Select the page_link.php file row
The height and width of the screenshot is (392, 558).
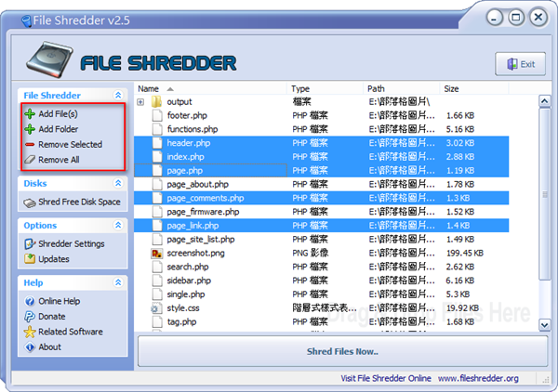point(322,226)
